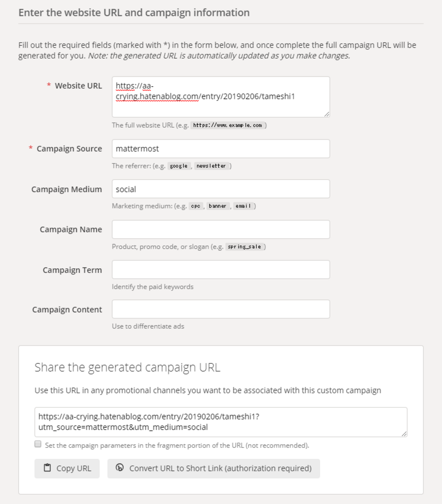
Task: Focus the Campaign Source field
Action: point(221,149)
